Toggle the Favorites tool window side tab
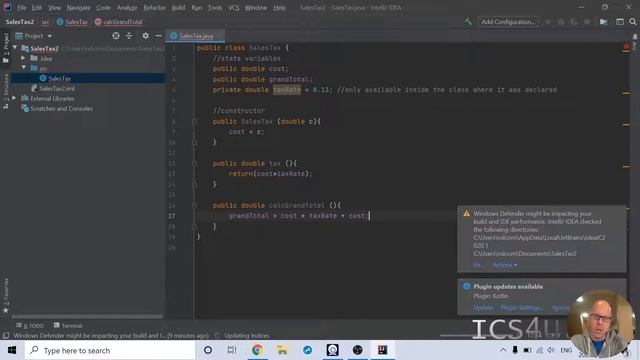Screen dimensions: 640x360 [6, 296]
